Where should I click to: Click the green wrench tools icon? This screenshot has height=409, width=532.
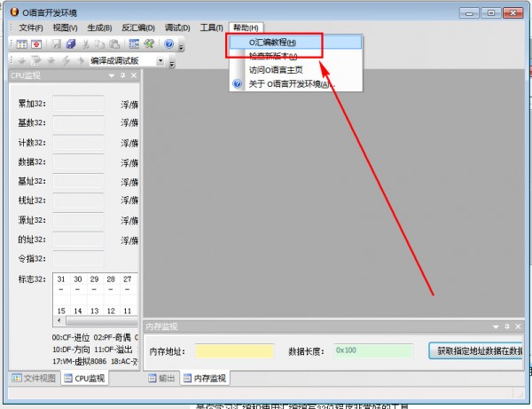(x=149, y=44)
